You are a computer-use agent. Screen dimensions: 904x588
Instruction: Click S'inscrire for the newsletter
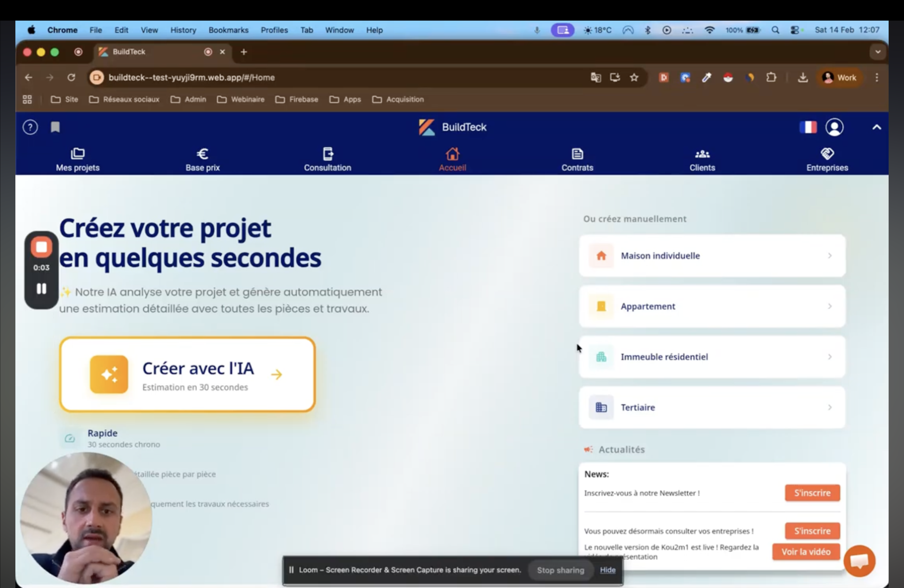point(812,493)
